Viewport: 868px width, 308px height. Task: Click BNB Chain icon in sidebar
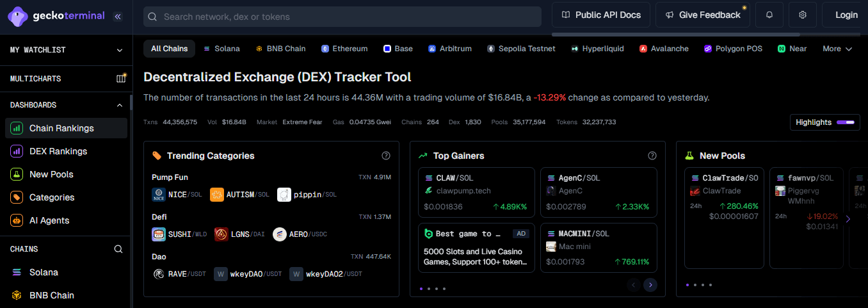[17, 295]
